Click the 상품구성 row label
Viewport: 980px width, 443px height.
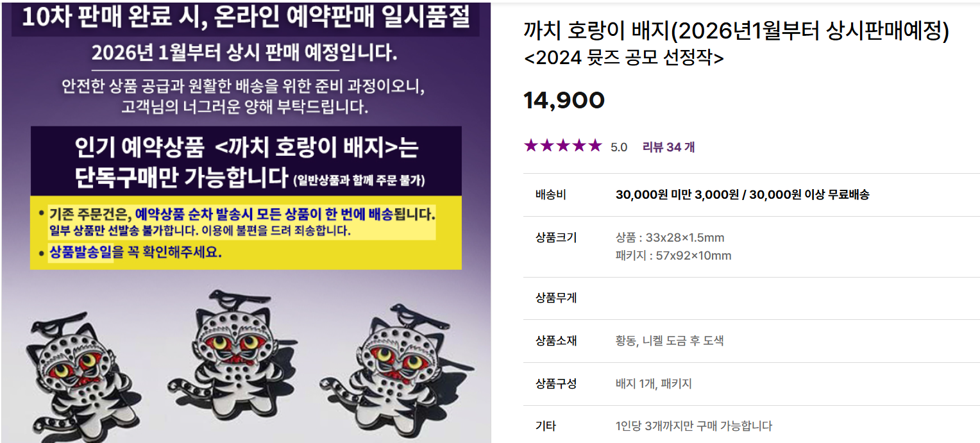pos(556,384)
